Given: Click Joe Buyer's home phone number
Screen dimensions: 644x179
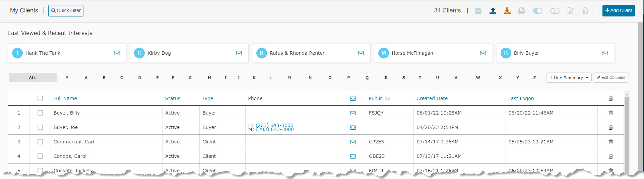Looking at the screenshot, I should coord(274,125).
